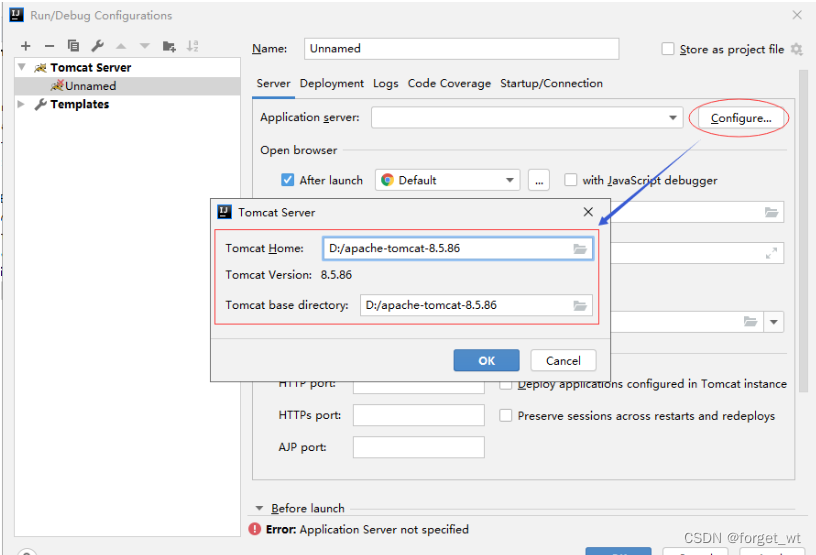Open the Default browser dropdown
This screenshot has height=555, width=816.
(509, 180)
